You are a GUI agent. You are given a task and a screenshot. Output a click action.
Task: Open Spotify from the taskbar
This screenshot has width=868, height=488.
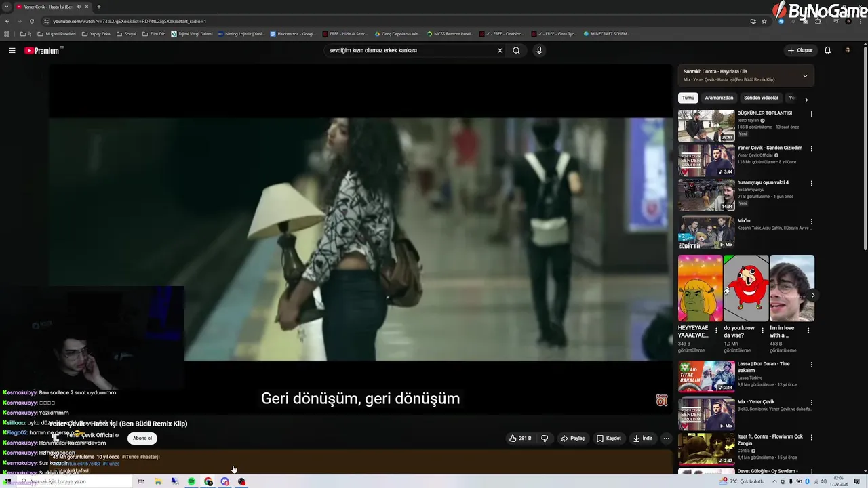point(192,481)
